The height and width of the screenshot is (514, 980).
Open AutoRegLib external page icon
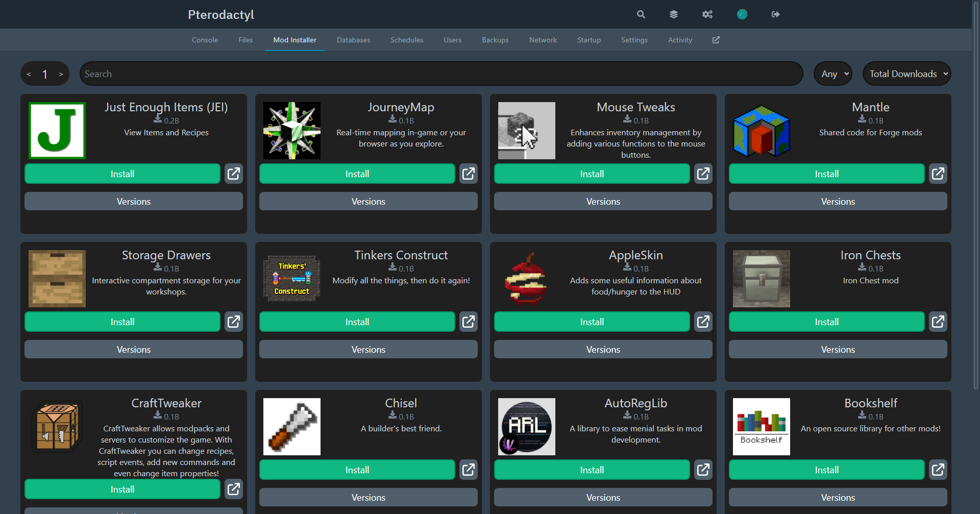(703, 470)
